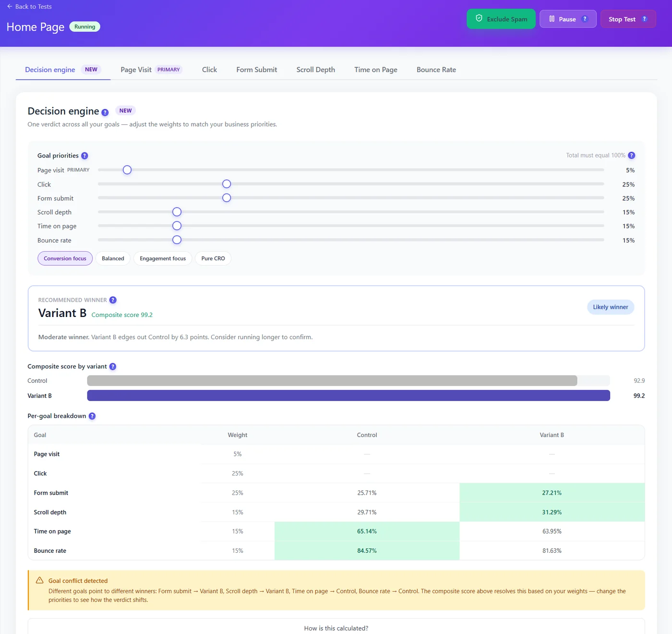Open the Bounce Rate tab
Screen dimensions: 672x634
(x=436, y=70)
